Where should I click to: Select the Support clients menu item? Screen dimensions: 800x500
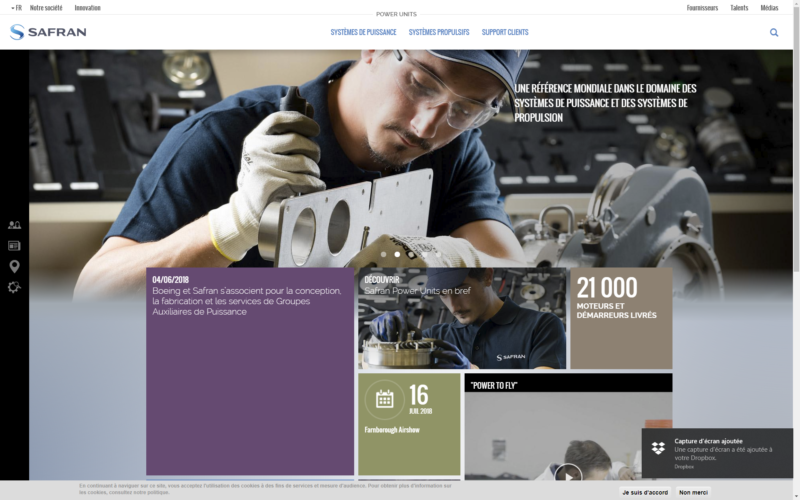point(505,32)
